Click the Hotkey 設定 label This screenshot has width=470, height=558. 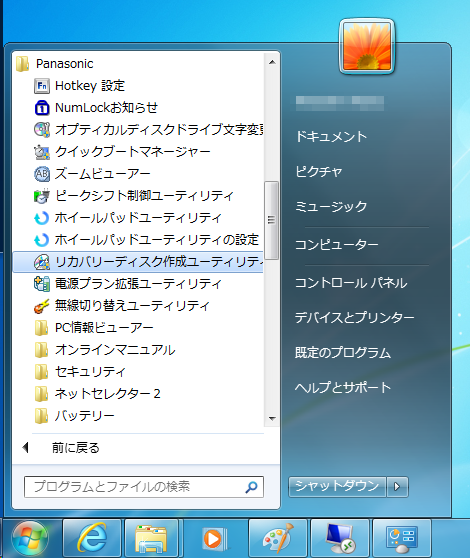click(90, 86)
